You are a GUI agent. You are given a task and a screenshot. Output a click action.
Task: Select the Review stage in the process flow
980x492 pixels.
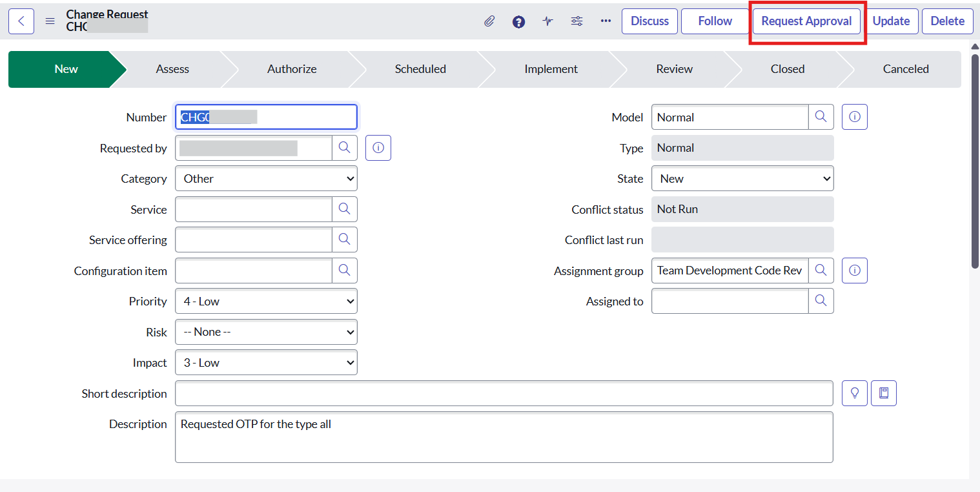675,69
